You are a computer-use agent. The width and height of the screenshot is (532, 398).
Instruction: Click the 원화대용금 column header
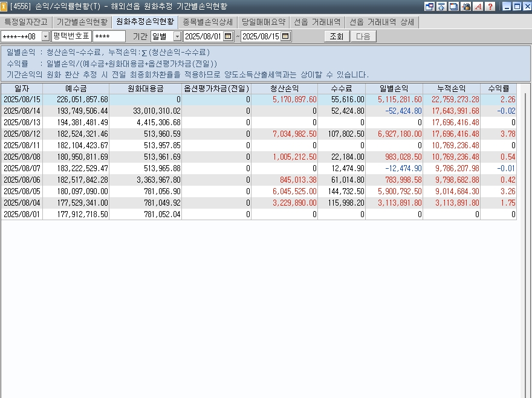[146, 89]
